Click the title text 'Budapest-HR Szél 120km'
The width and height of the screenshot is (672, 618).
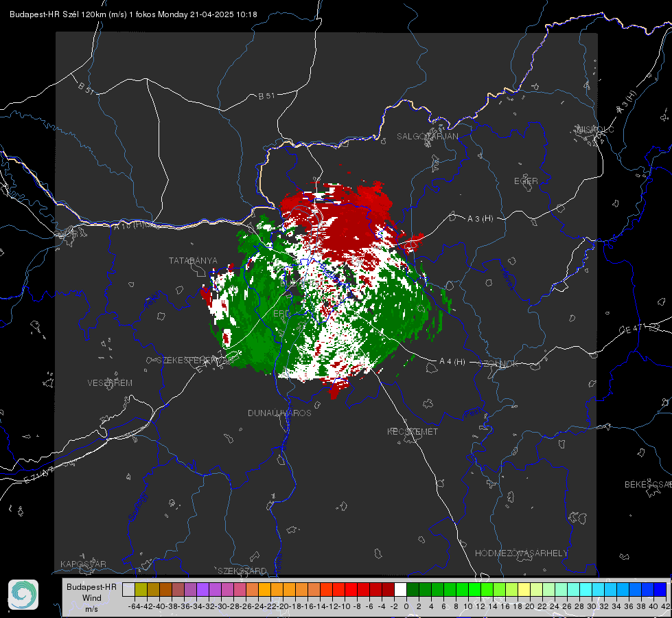[x=58, y=14]
